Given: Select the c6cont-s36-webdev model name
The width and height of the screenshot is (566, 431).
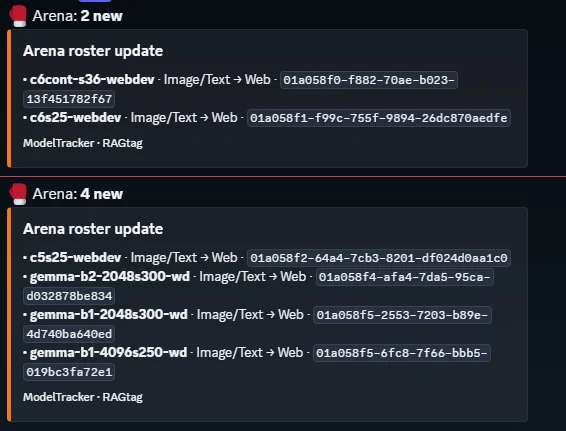Looking at the screenshot, I should click(92, 79).
